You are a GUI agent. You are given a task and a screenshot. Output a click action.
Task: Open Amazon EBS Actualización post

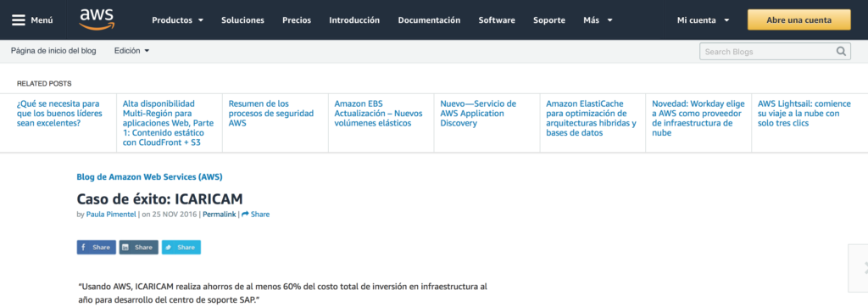point(378,113)
